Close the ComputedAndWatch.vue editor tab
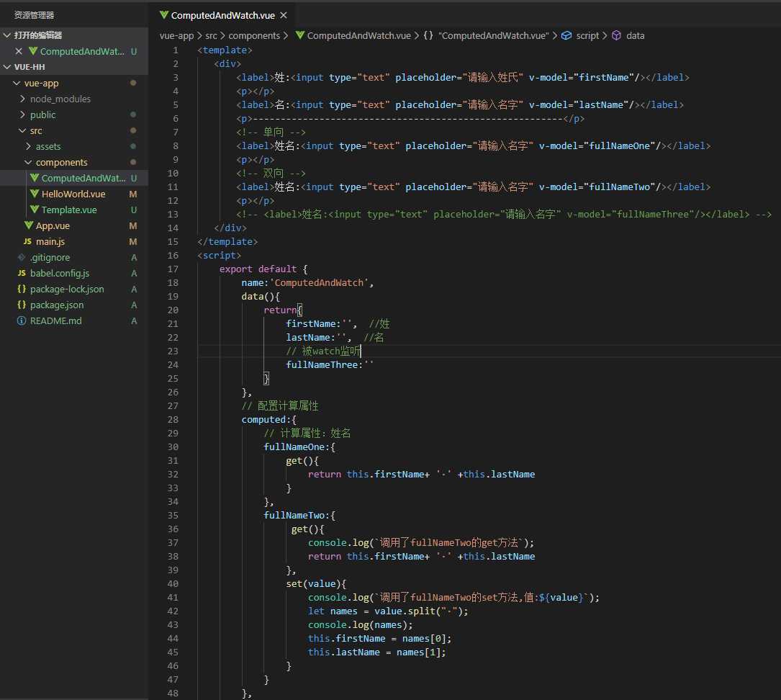Screen dimensions: 781x700 pyautogui.click(x=284, y=15)
